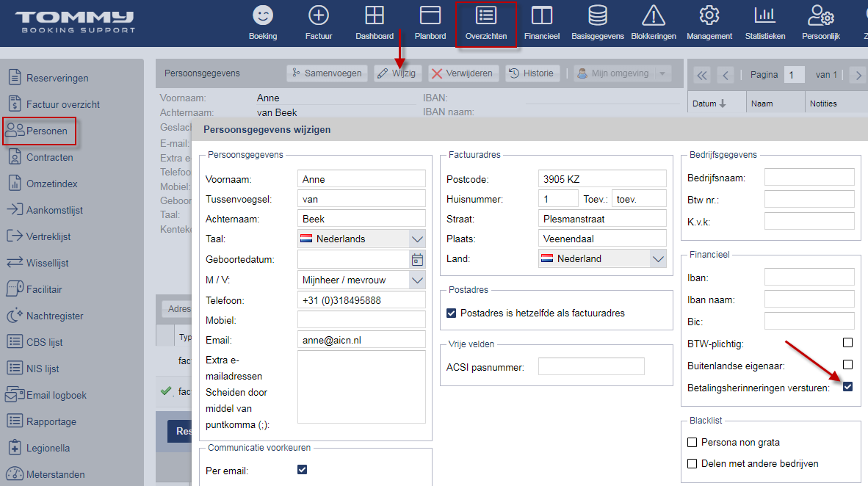Screen dimensions: 868x486
Task: Click the Nachtregister moon icon
Action: coord(15,316)
